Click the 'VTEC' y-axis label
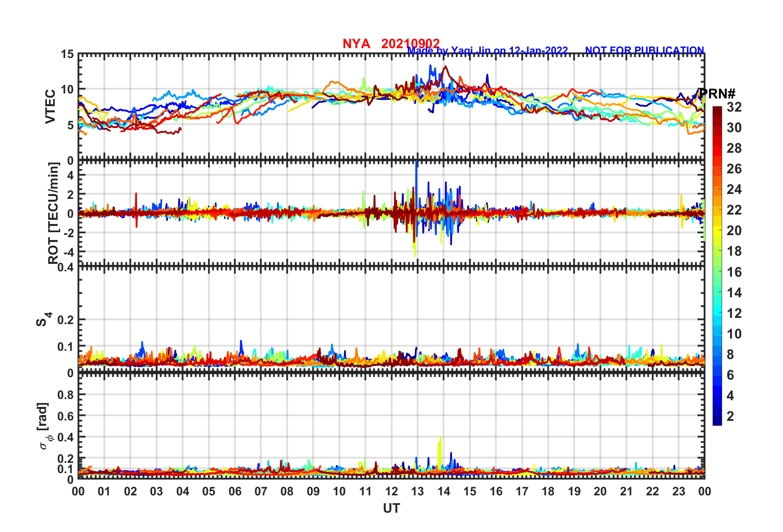783x532 pixels. click(50, 106)
